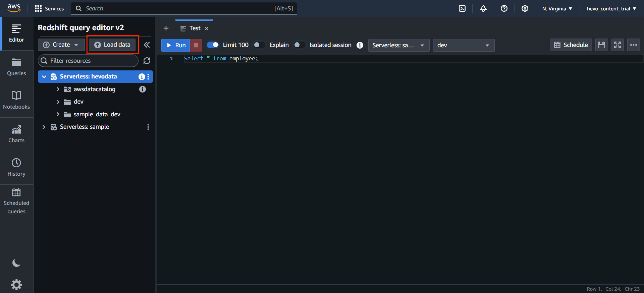Open options menu for Serverless: hevodata

[148, 77]
